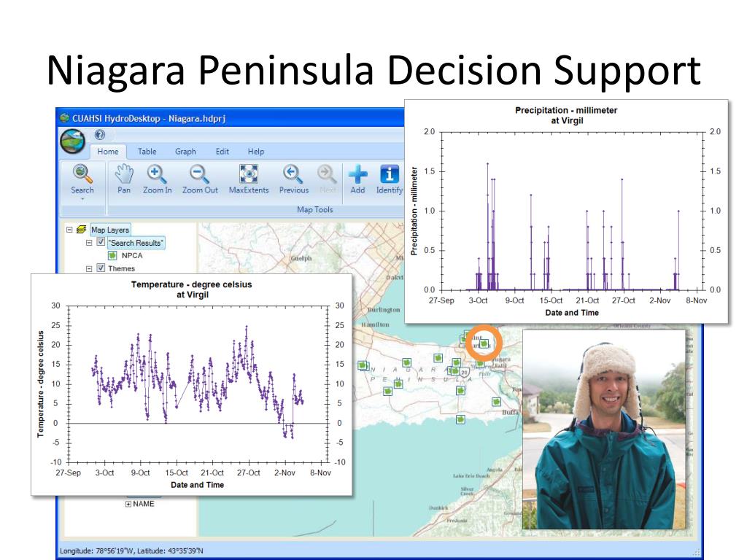Open the Search tool in the ribbon
747x560 pixels.
[82, 179]
